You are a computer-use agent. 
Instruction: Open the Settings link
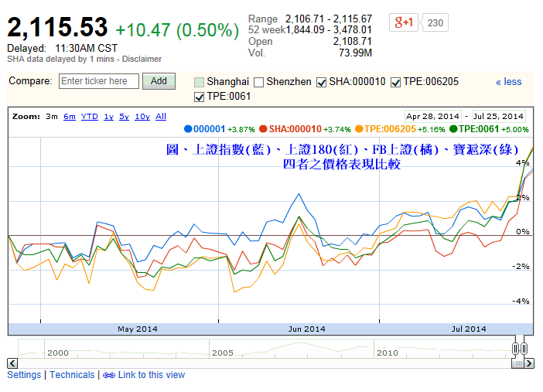pyautogui.click(x=24, y=375)
